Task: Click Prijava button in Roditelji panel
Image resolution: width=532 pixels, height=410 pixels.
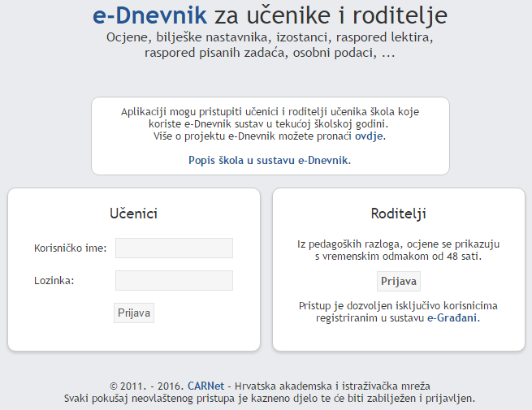Action: coord(399,281)
